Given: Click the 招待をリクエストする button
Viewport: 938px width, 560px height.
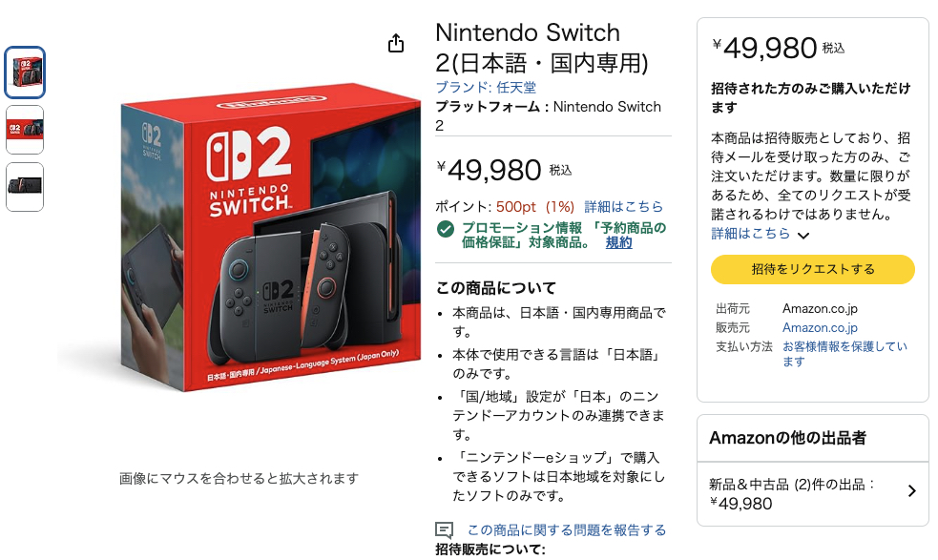Looking at the screenshot, I should pos(812,269).
